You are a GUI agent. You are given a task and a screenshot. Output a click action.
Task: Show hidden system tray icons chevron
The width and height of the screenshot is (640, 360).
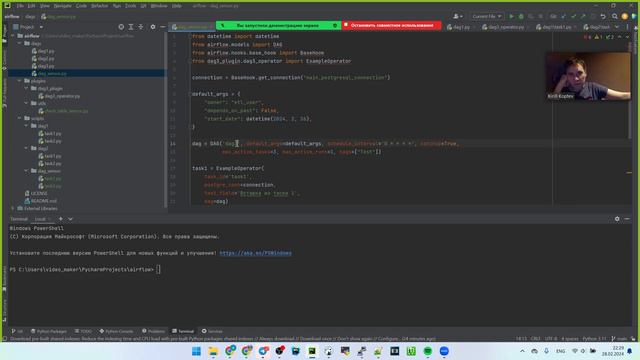click(x=522, y=351)
